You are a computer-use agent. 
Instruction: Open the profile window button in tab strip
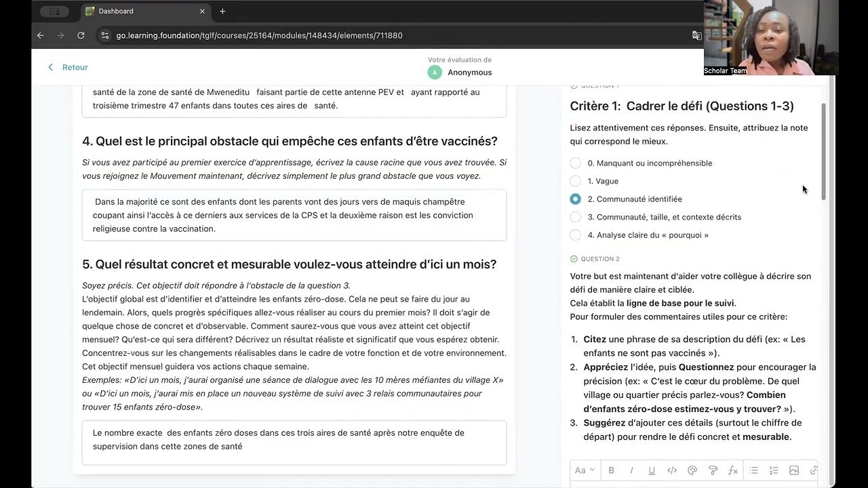pos(54,11)
